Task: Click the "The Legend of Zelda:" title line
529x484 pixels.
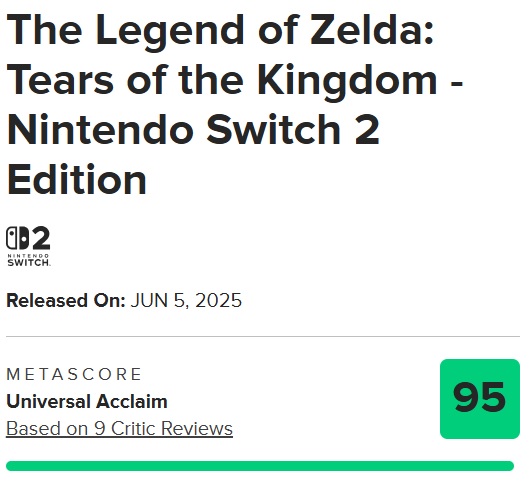Action: 220,30
